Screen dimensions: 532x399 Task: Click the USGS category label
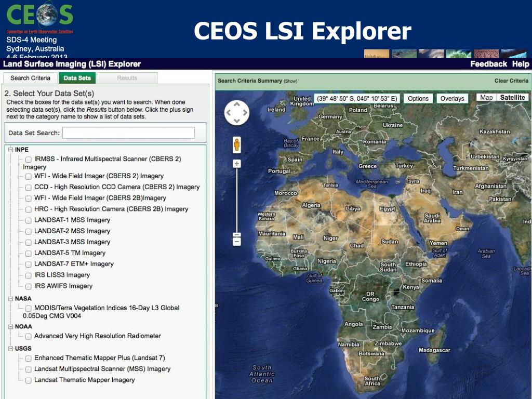coord(23,349)
